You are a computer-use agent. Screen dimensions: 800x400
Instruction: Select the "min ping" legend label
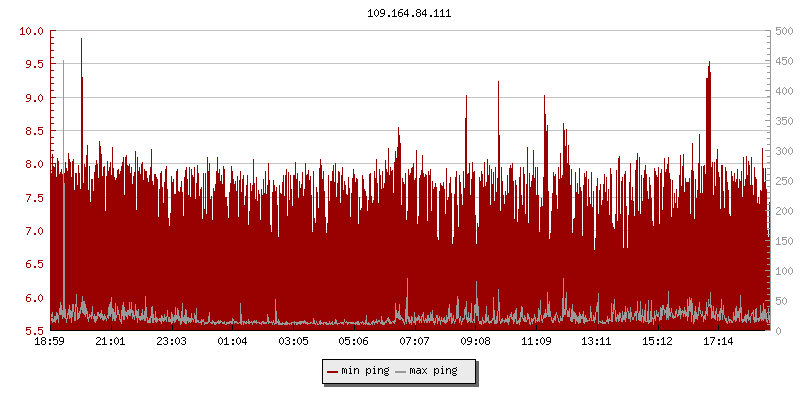coord(366,371)
